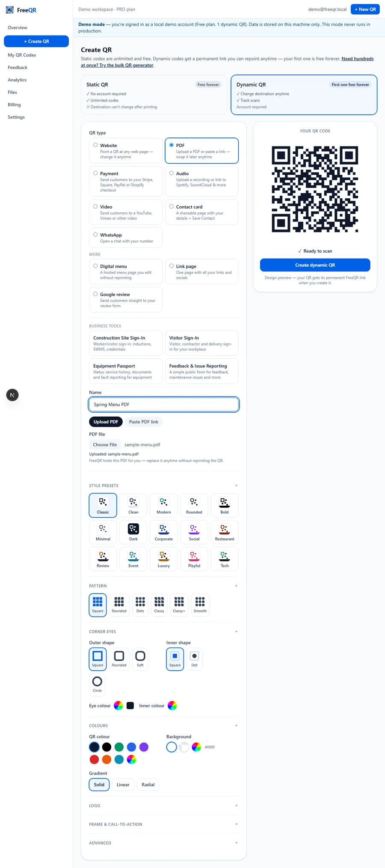
Task: Apply the Rounded style preset
Action: point(194,505)
